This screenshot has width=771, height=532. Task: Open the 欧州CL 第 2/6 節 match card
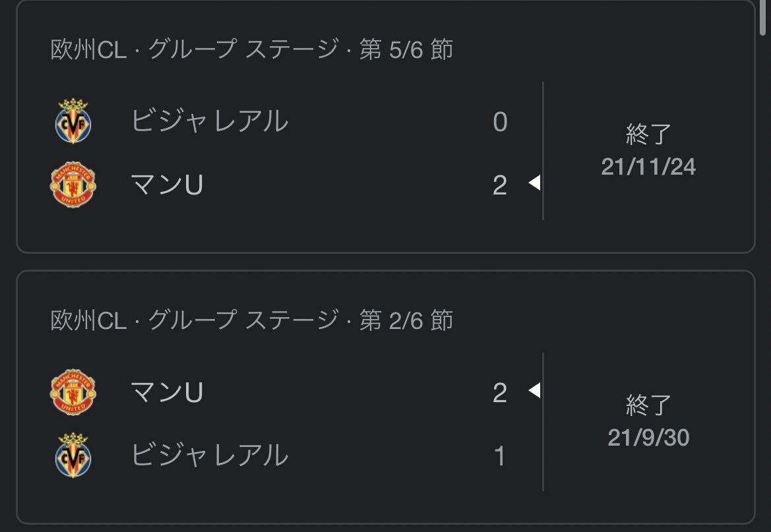(385, 398)
